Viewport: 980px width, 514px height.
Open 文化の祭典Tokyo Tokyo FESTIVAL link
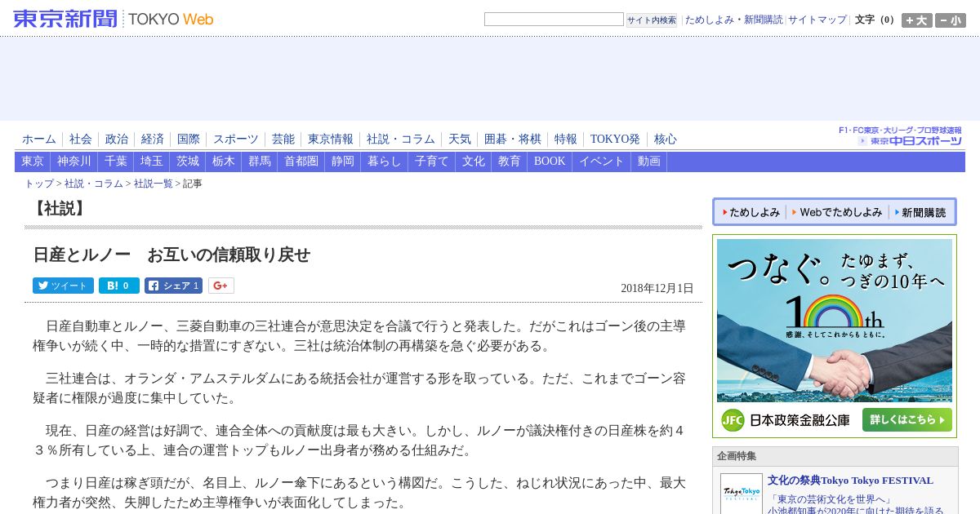pos(850,480)
